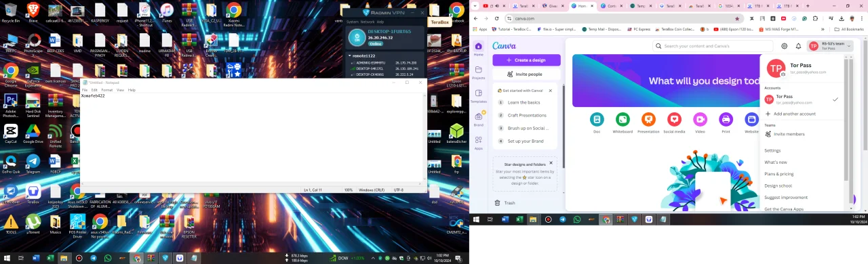Open Radmin VPN Network menu
Screen dimensions: 868x264
coord(368,22)
